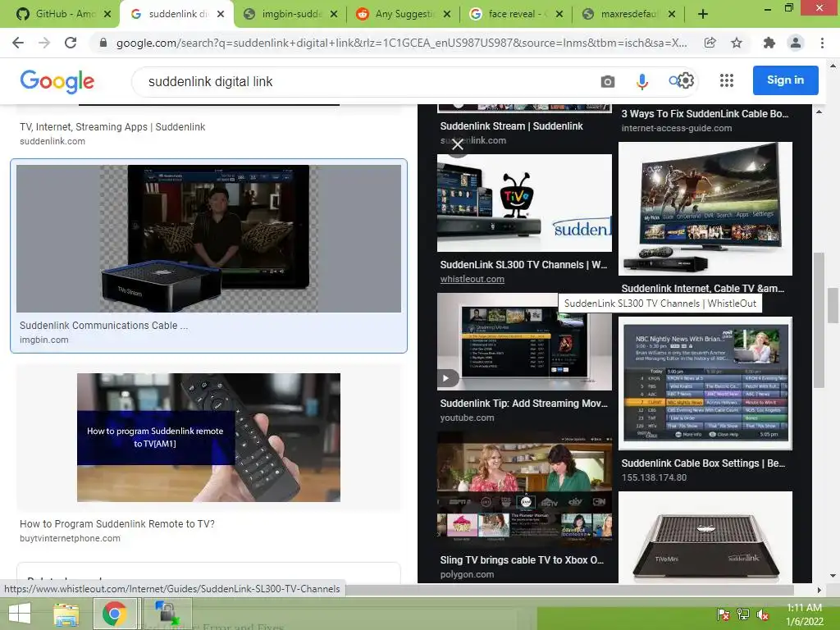Open the Chrome three-dot menu
840x630 pixels.
pyautogui.click(x=822, y=43)
